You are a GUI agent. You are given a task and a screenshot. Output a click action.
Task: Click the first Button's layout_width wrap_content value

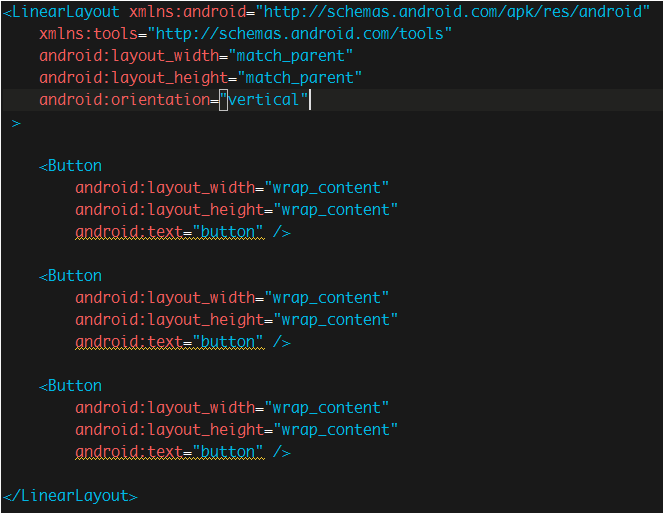coord(326,188)
